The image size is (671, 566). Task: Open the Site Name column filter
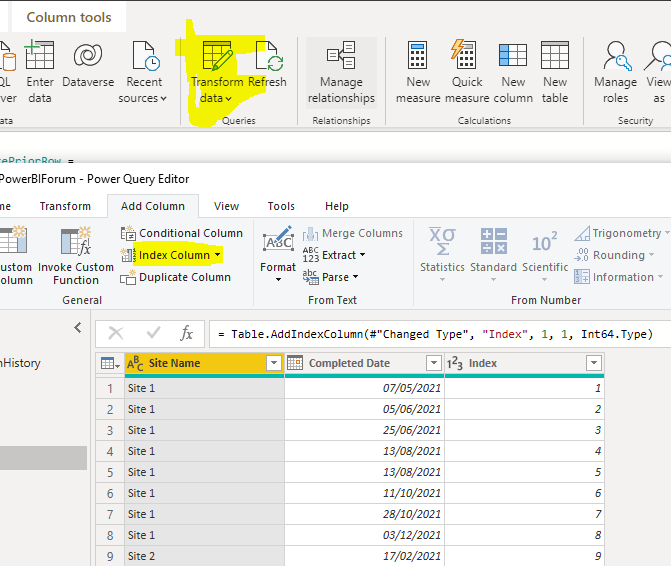pyautogui.click(x=274, y=363)
